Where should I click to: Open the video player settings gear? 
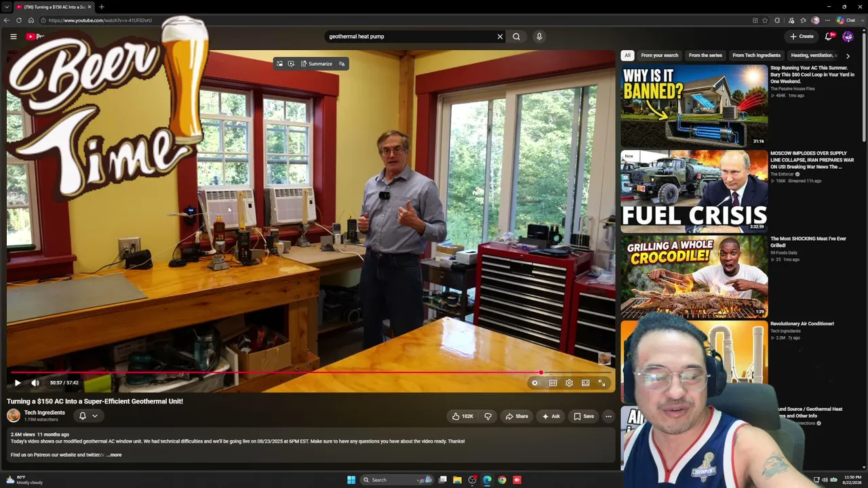(569, 383)
